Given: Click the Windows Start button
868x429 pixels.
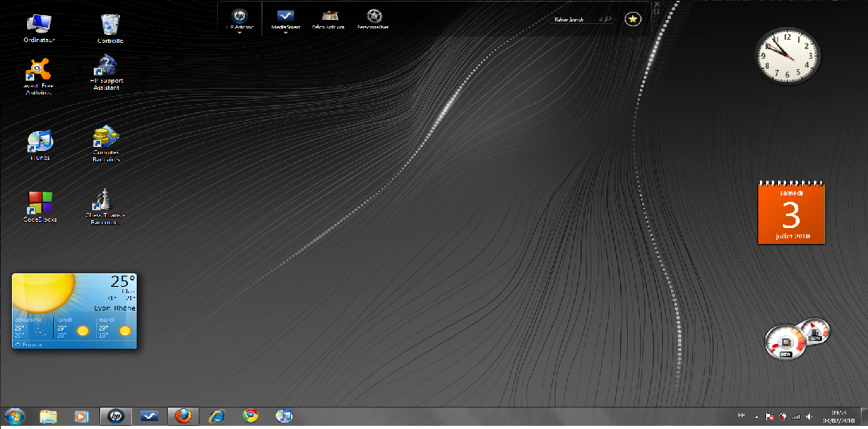Looking at the screenshot, I should 14,415.
